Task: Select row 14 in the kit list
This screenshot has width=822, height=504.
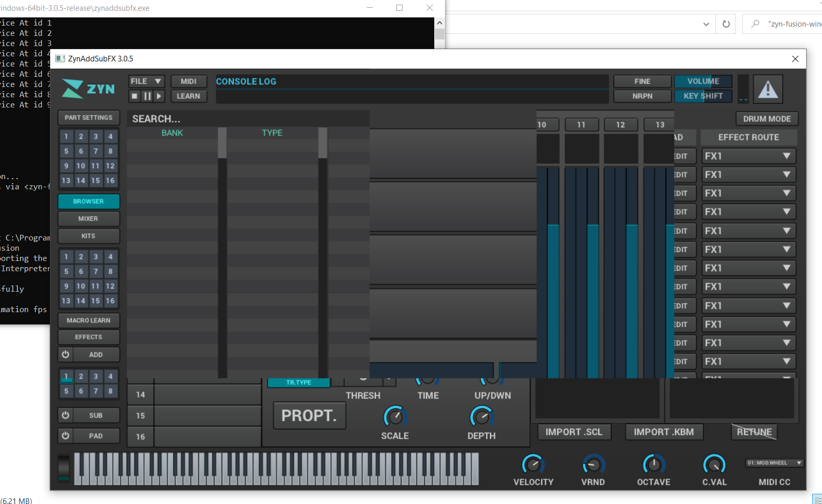Action: pos(195,395)
